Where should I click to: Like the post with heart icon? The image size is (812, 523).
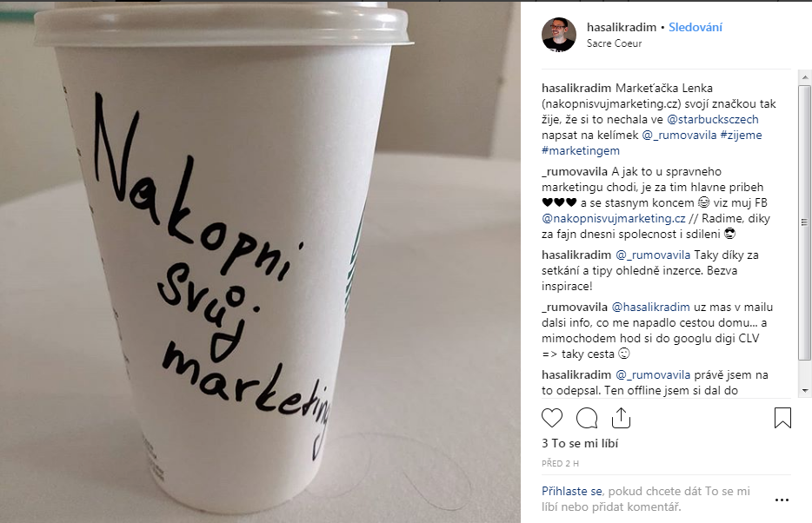pos(551,418)
